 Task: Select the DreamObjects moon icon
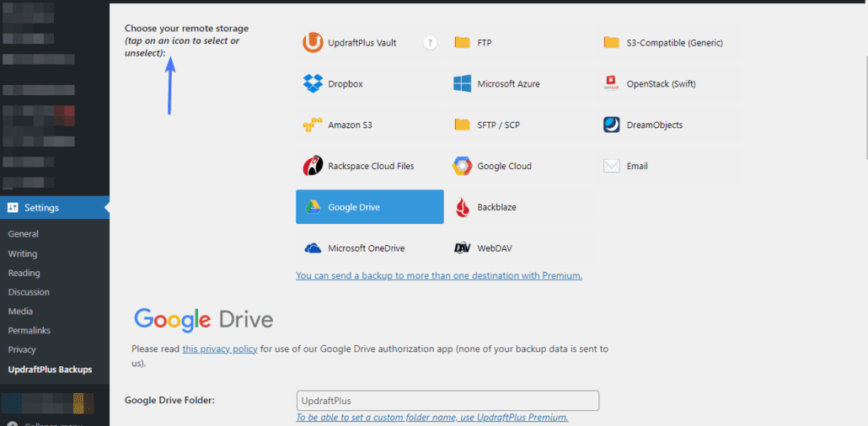(611, 125)
